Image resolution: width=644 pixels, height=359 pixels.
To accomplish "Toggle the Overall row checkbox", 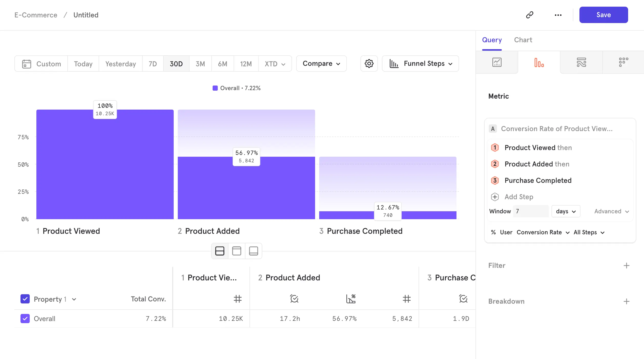I will click(25, 319).
